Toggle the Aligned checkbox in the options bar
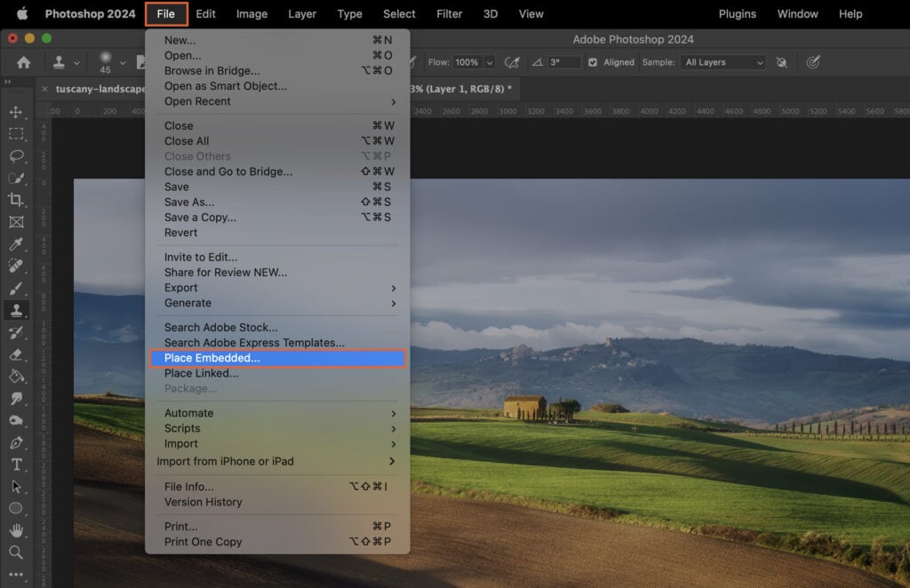 coord(593,62)
